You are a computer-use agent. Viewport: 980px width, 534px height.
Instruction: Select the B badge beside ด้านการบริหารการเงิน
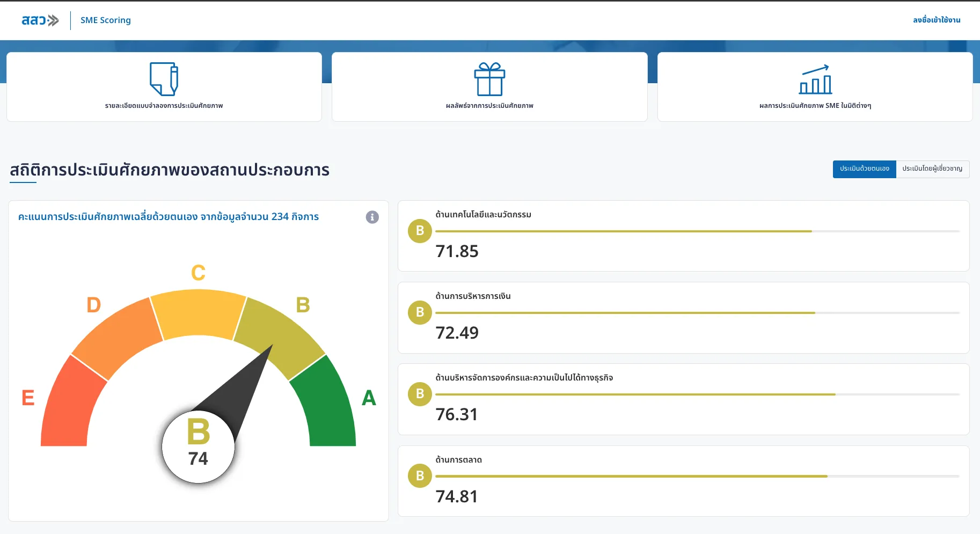point(419,312)
